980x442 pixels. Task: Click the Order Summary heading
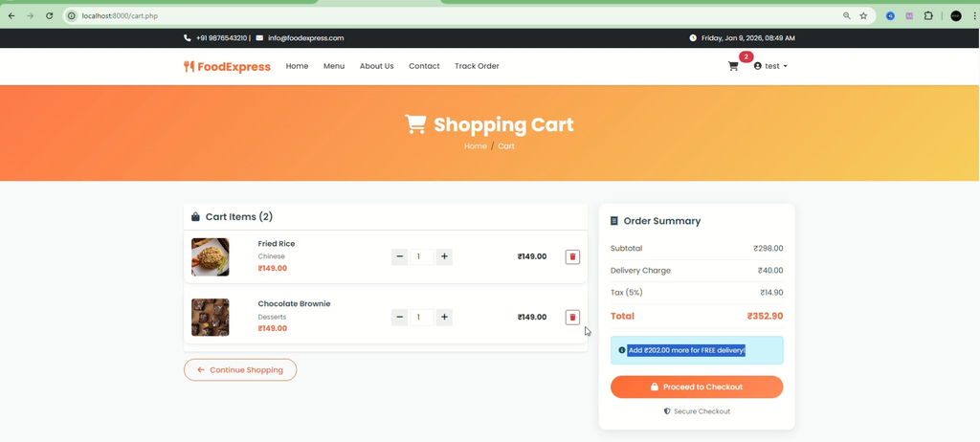point(662,221)
